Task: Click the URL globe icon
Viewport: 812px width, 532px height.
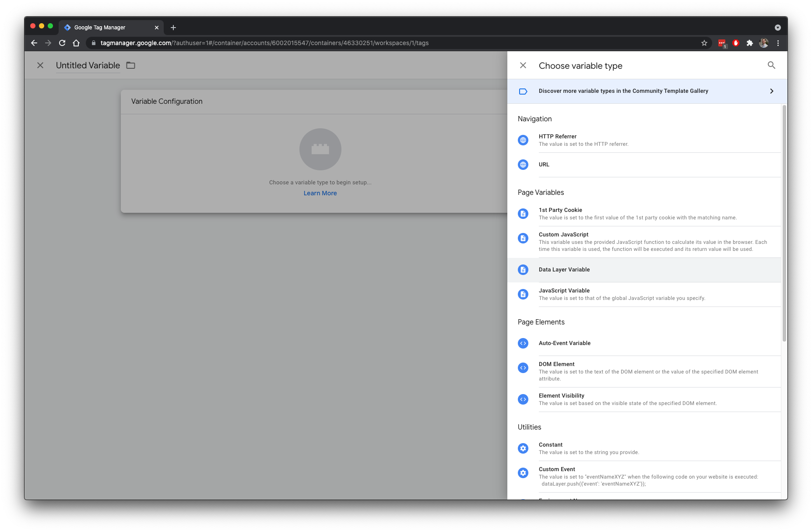Action: [x=523, y=165]
